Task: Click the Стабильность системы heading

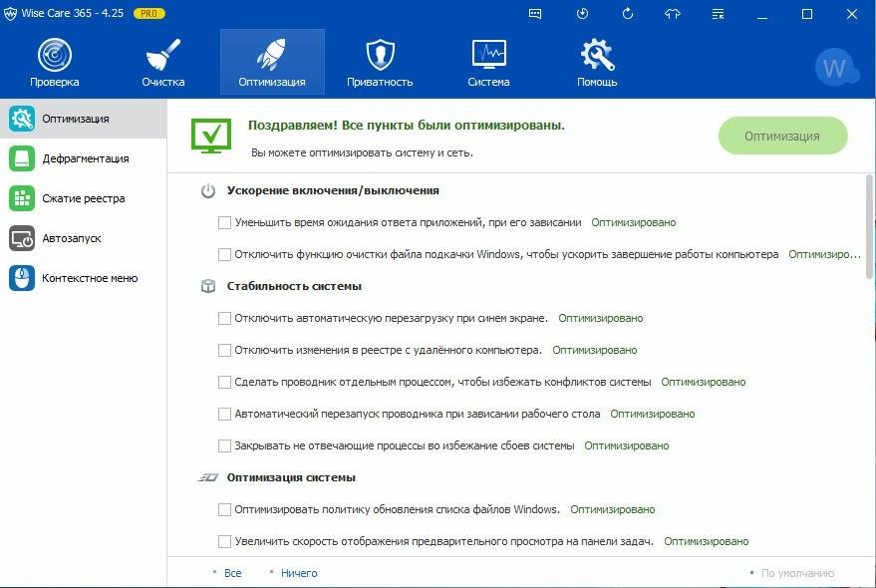Action: pos(294,286)
